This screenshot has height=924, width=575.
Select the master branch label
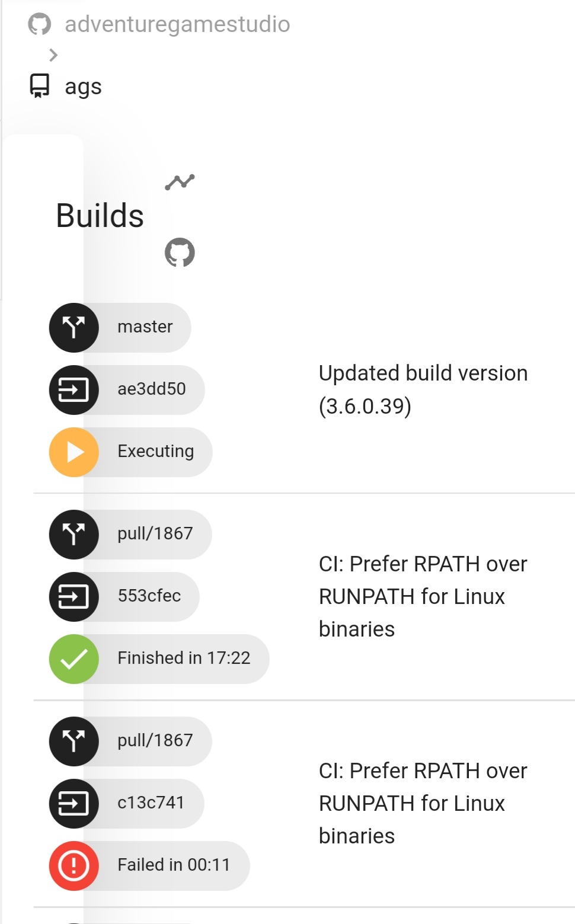pyautogui.click(x=145, y=327)
